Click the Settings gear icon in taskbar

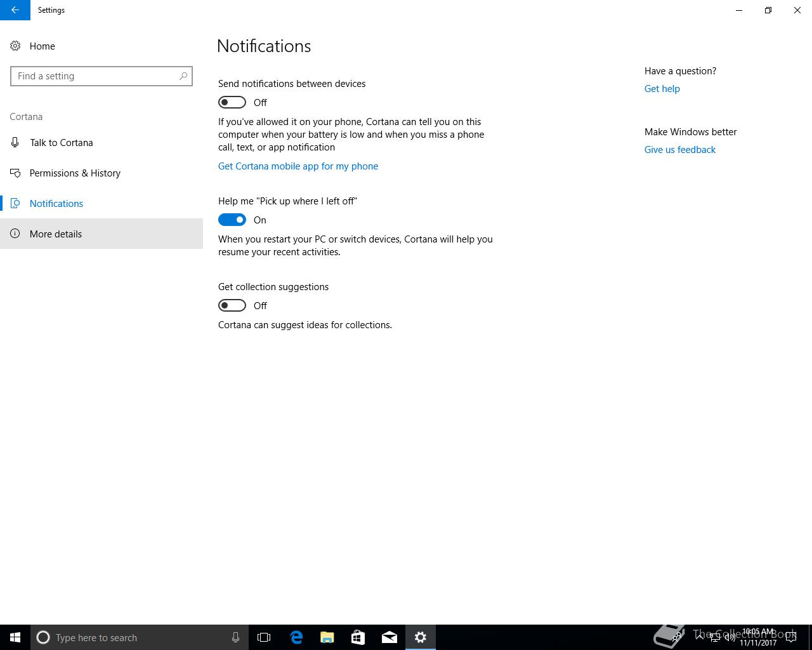(421, 637)
